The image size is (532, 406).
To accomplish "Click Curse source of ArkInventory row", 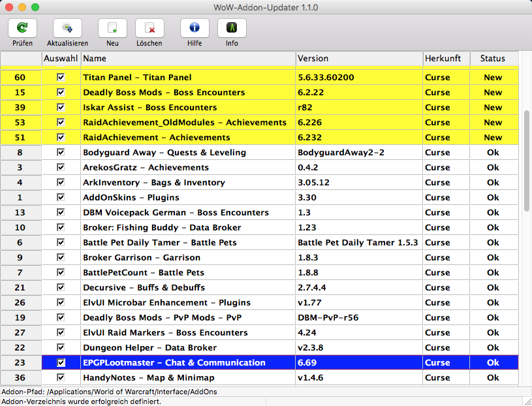I will [446, 182].
